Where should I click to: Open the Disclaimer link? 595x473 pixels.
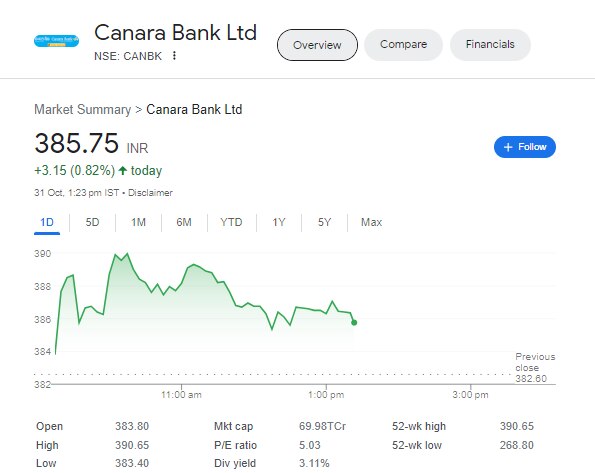pos(150,193)
